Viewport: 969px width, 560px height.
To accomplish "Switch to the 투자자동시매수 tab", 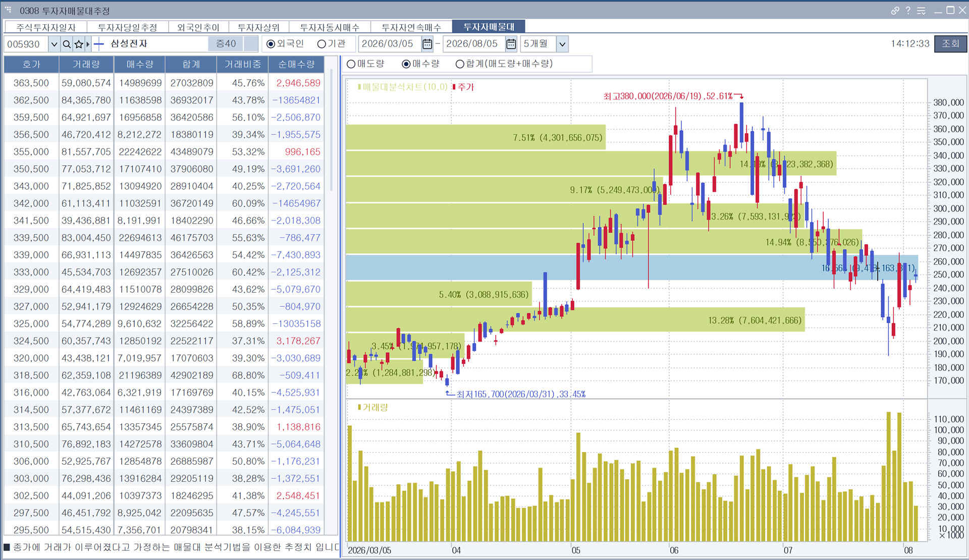I will point(330,27).
